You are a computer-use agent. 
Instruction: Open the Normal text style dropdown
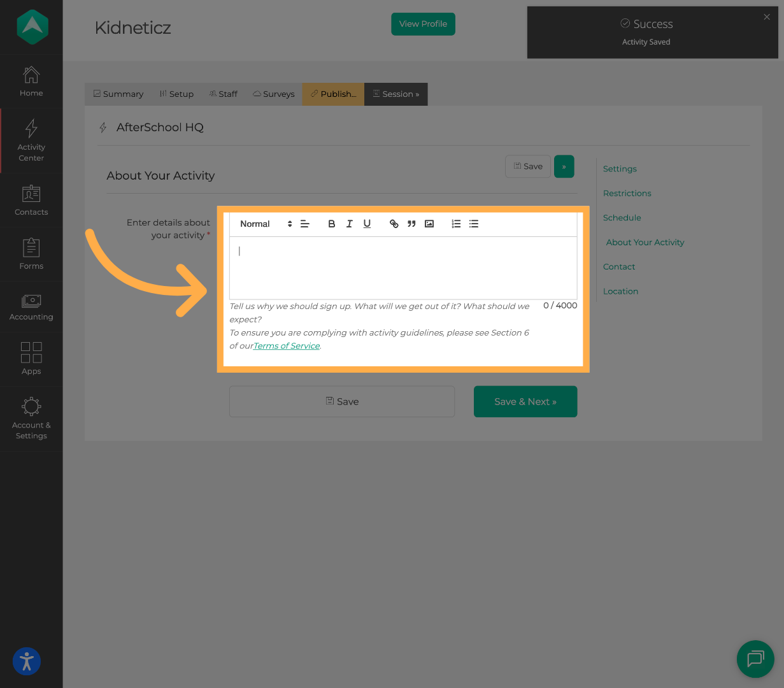pos(262,224)
